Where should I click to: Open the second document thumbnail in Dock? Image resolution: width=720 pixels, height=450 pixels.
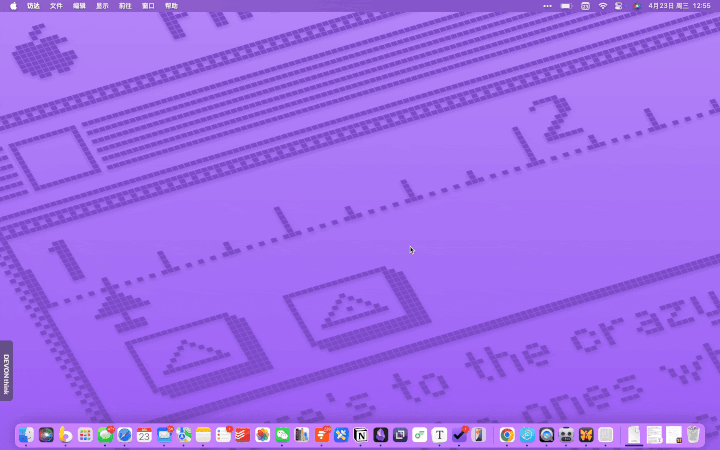point(654,435)
